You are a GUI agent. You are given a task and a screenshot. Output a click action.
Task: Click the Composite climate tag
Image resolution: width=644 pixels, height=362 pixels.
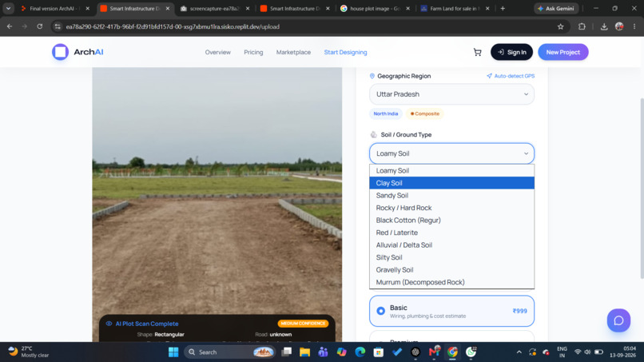pos(425,113)
